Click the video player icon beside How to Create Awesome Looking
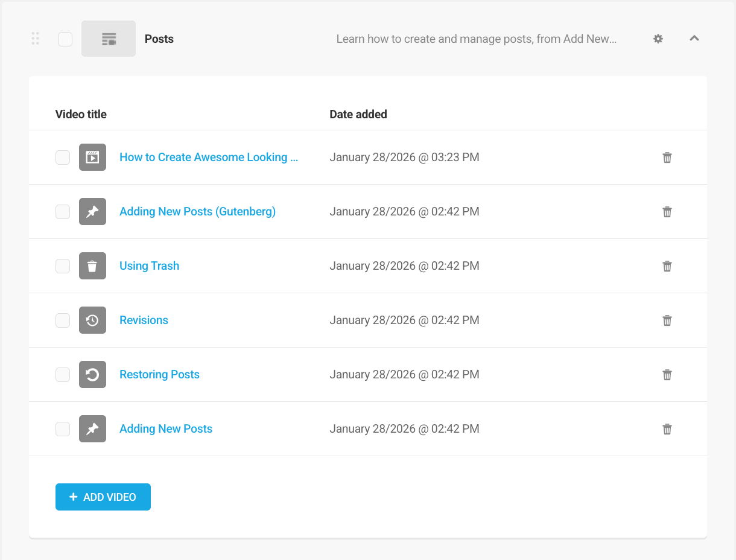The height and width of the screenshot is (560, 736). pyautogui.click(x=92, y=157)
